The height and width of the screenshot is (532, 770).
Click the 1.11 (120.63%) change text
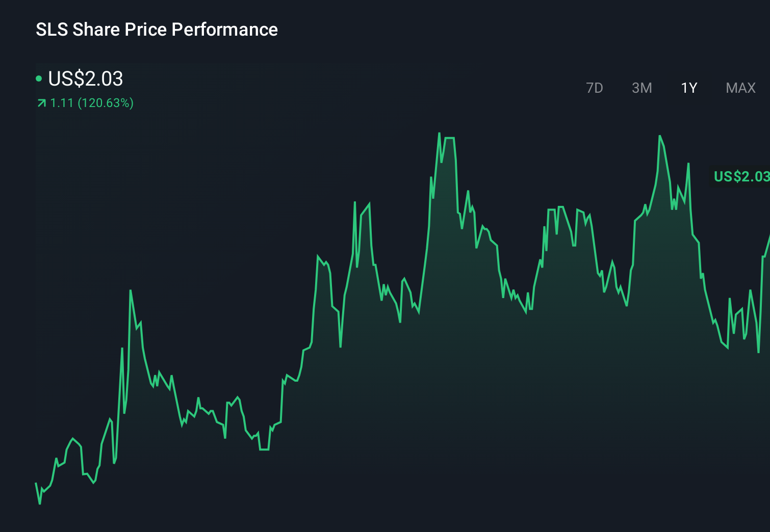pyautogui.click(x=92, y=103)
